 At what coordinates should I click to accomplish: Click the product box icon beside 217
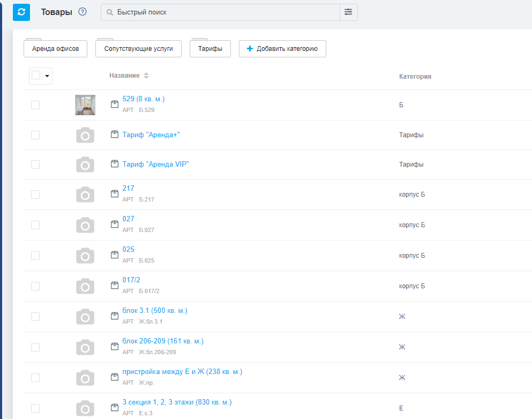click(x=114, y=194)
